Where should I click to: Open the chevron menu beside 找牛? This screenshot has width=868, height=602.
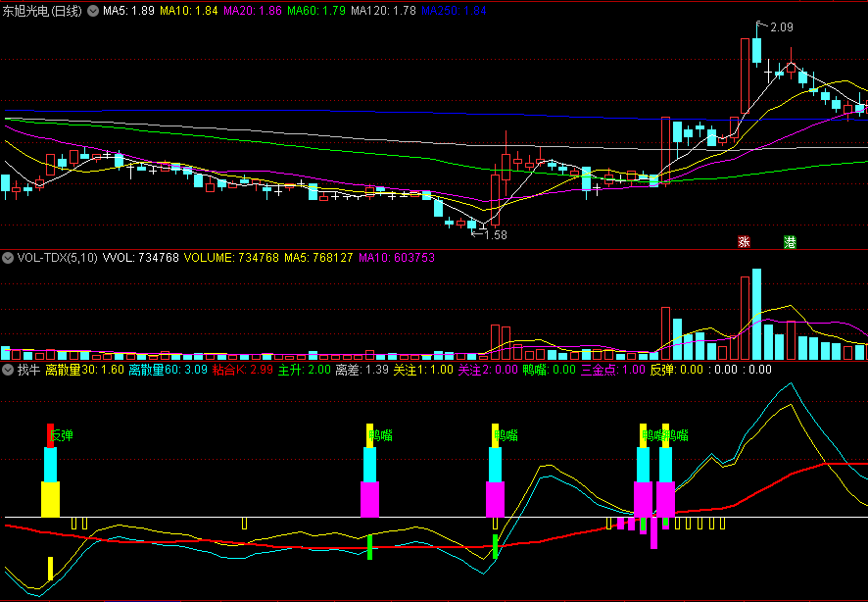(8, 370)
